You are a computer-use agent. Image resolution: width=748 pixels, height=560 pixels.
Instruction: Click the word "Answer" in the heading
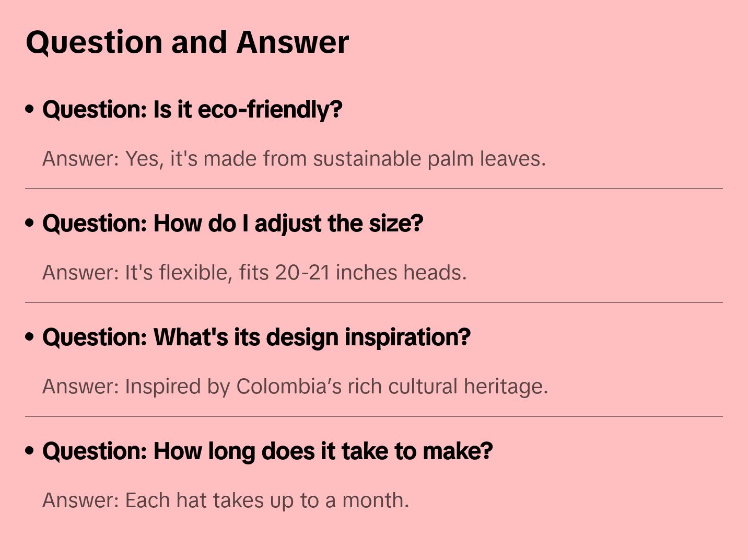click(x=293, y=42)
